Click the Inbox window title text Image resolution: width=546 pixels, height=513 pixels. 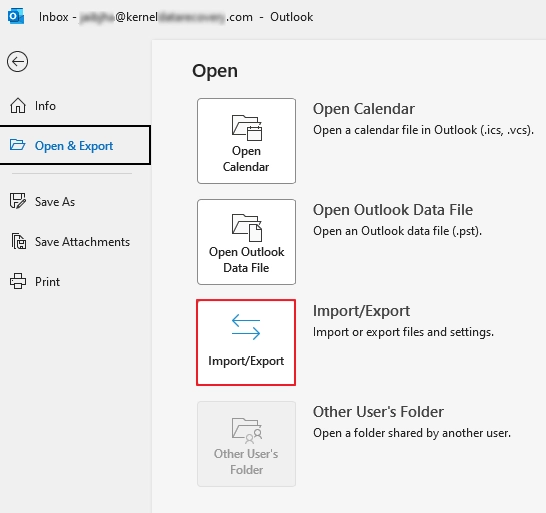coord(176,17)
